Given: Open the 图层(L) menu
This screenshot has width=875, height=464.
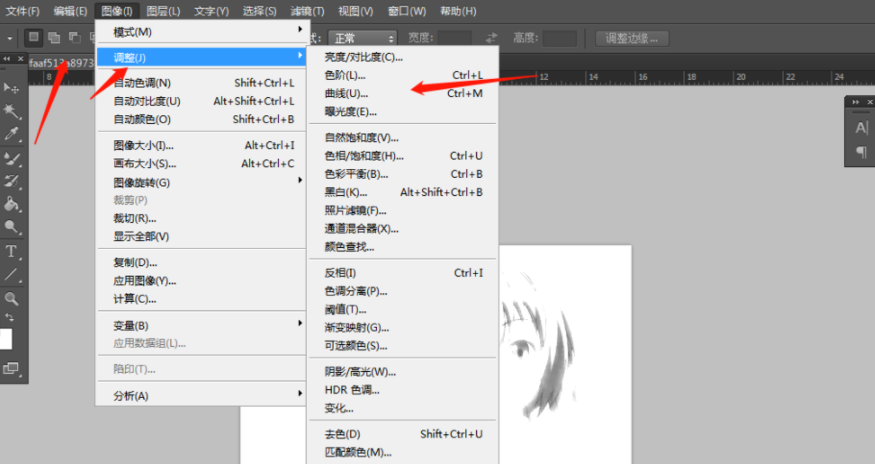Looking at the screenshot, I should coord(163,11).
